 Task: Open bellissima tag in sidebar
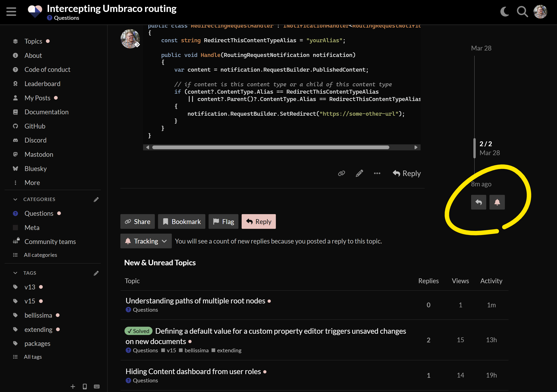[38, 315]
